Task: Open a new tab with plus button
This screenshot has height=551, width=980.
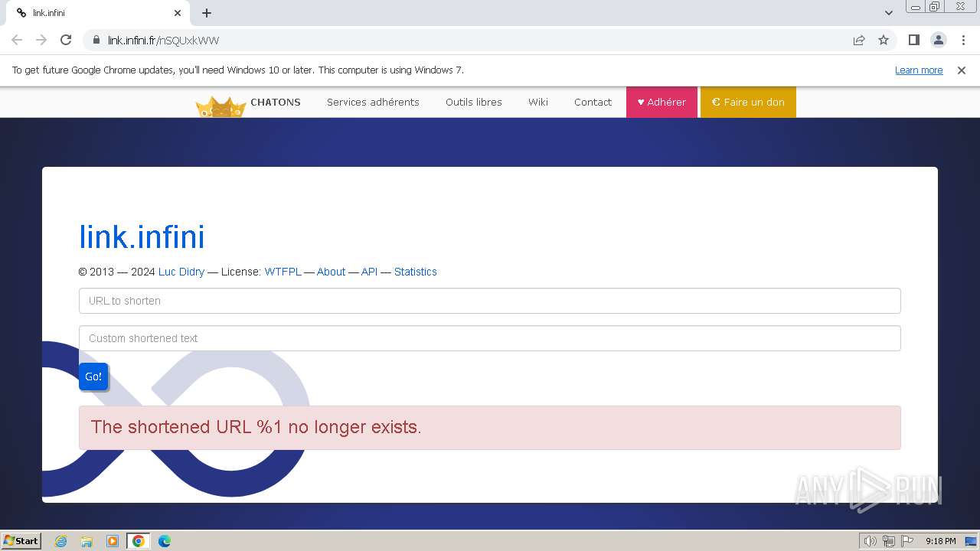Action: pos(207,13)
